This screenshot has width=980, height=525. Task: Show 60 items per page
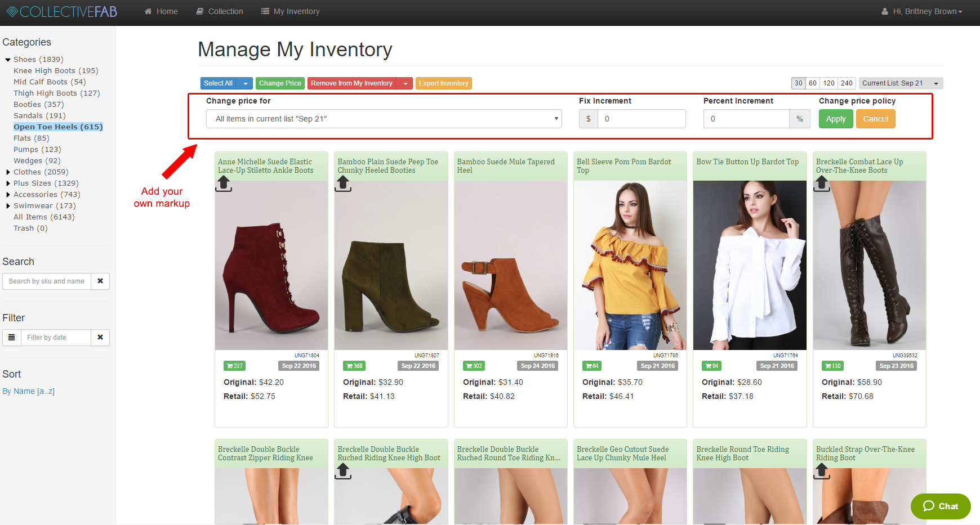pyautogui.click(x=813, y=83)
